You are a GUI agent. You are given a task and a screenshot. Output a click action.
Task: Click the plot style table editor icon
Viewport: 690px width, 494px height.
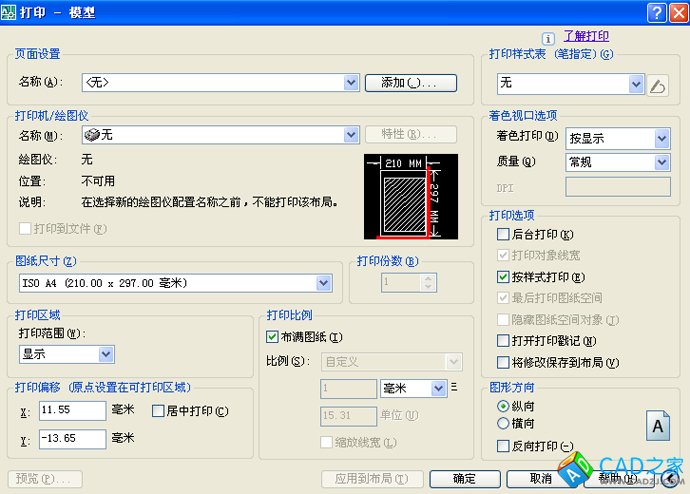pos(657,85)
